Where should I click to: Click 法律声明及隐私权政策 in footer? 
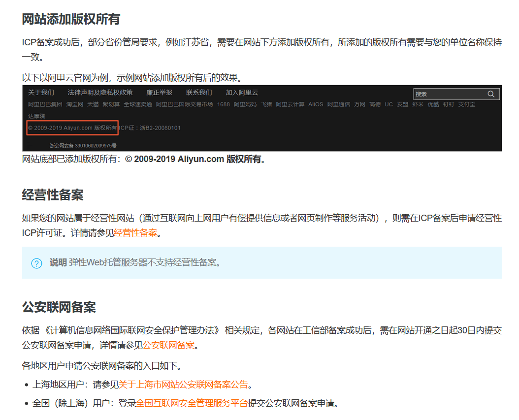(100, 93)
